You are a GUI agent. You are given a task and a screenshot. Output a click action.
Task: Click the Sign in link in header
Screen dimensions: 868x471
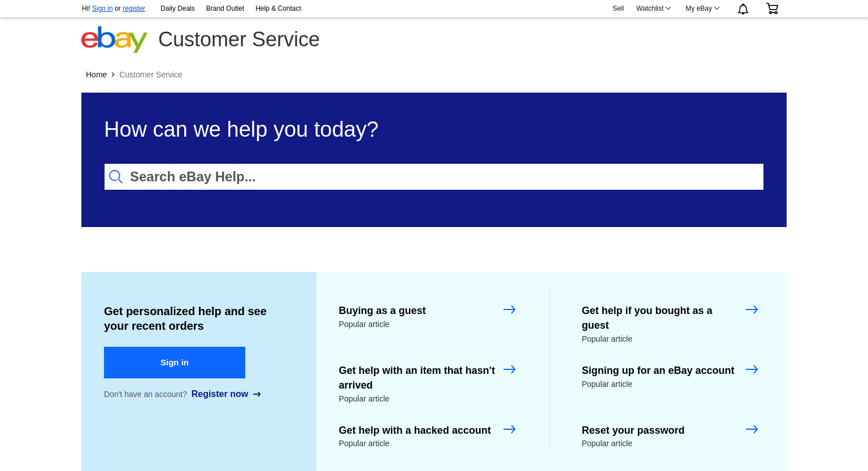pyautogui.click(x=102, y=8)
